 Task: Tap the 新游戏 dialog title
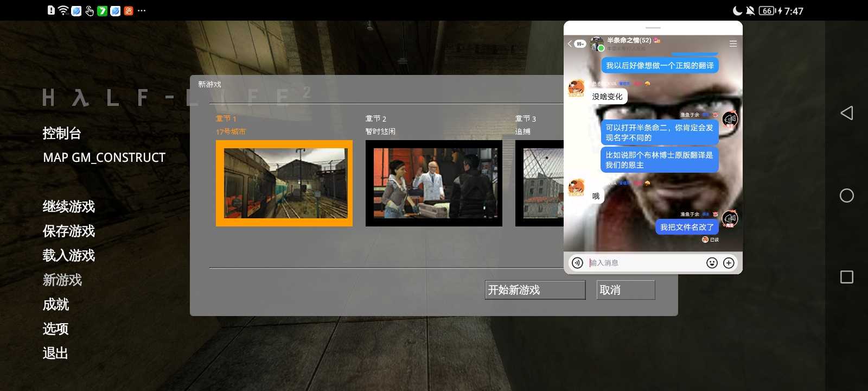coord(209,84)
